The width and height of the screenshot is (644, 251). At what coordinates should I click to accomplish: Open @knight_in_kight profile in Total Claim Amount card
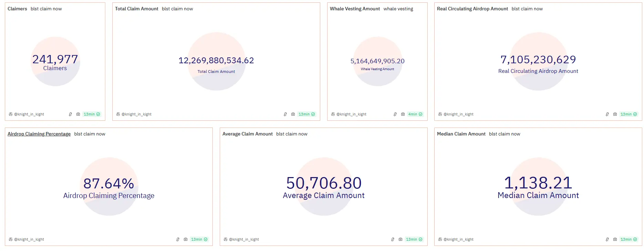136,114
